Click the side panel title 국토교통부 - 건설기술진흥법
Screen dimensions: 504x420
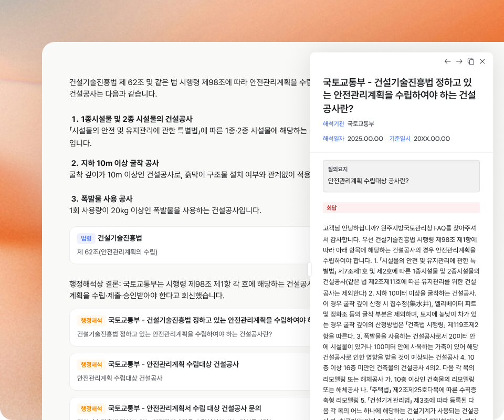pyautogui.click(x=399, y=95)
